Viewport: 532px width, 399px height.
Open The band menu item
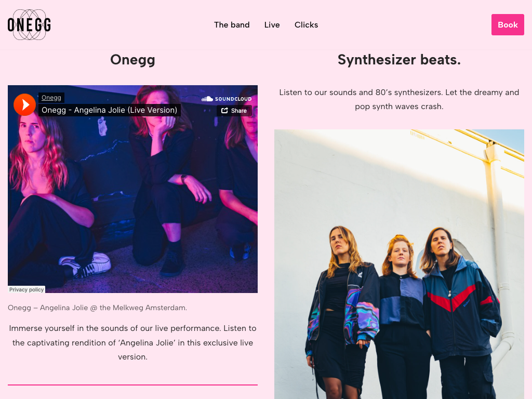[x=232, y=25]
